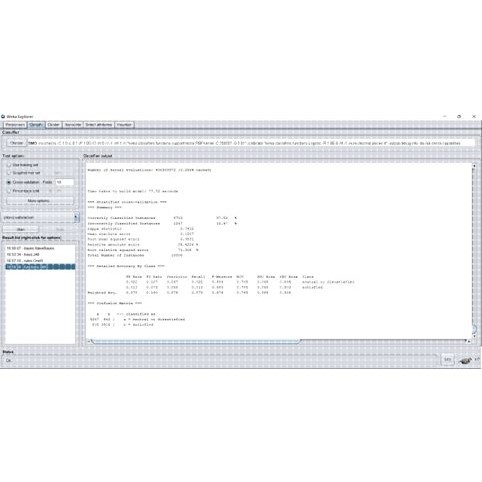Screen dimensions: 482x482
Task: Click the More options button
Action: click(x=39, y=201)
